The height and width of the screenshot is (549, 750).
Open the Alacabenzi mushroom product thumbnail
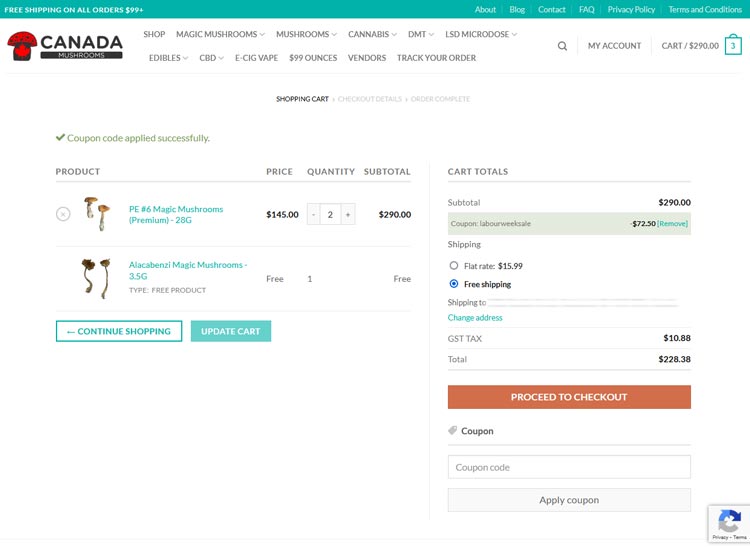(x=96, y=278)
